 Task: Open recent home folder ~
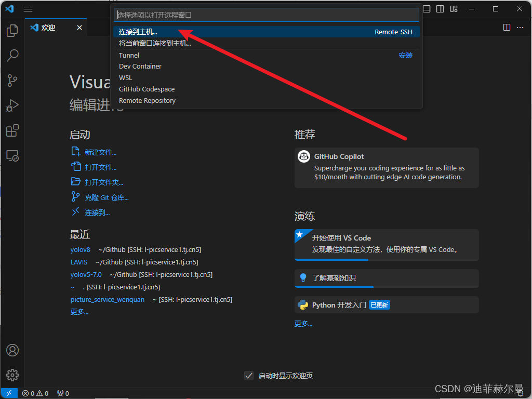[73, 287]
